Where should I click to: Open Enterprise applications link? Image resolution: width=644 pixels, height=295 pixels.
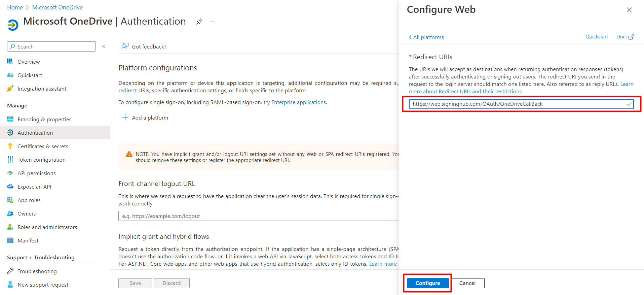click(x=299, y=102)
